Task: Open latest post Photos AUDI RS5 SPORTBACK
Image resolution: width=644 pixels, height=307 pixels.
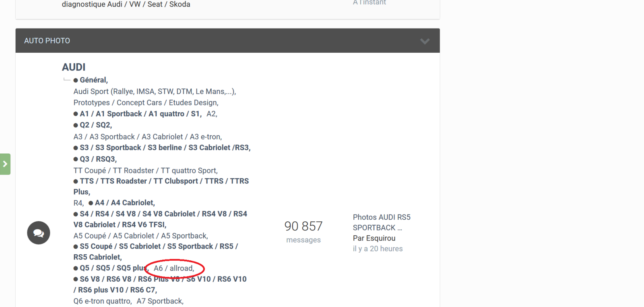Action: click(x=382, y=223)
